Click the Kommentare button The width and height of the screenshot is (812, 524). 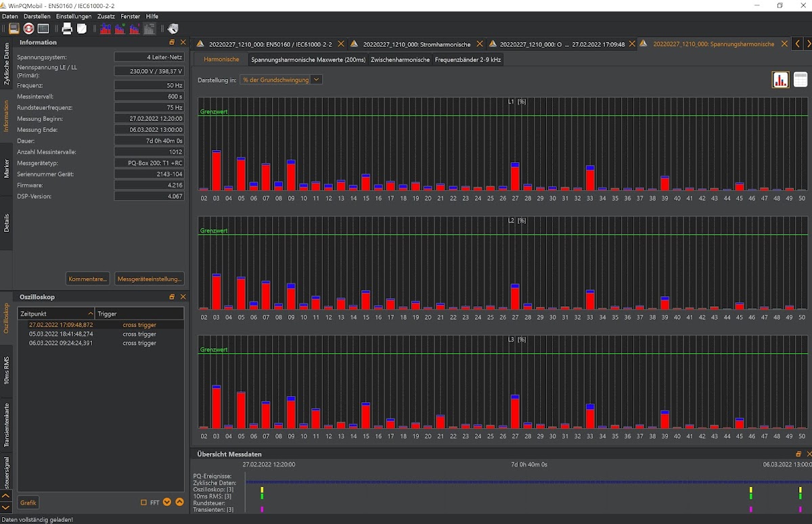coord(88,279)
